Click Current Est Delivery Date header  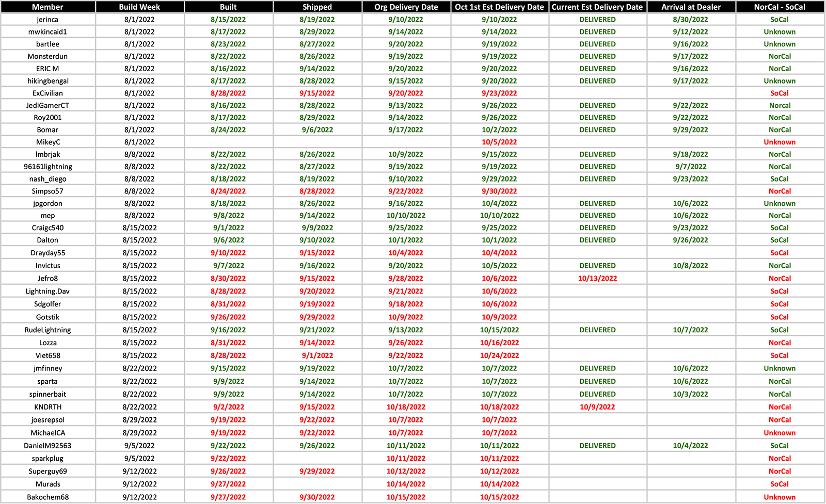[598, 7]
